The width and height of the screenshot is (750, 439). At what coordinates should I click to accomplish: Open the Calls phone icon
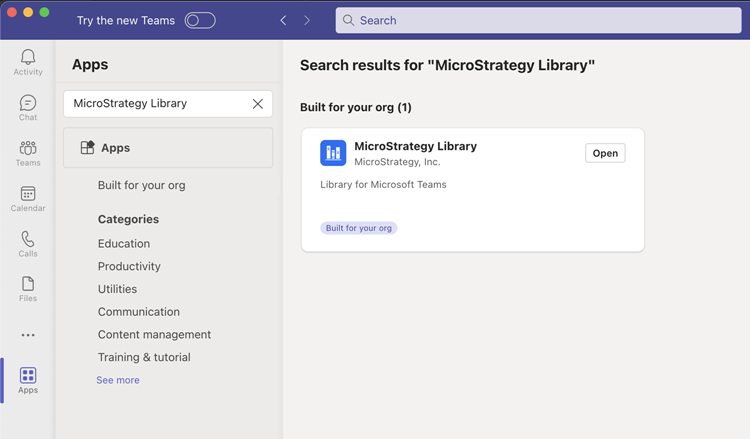tap(28, 240)
